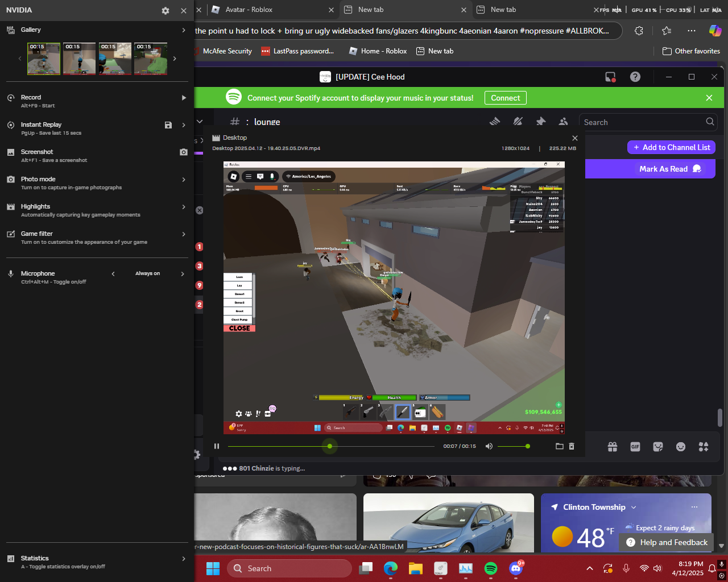Adjust the video volume slider handle

(528, 446)
